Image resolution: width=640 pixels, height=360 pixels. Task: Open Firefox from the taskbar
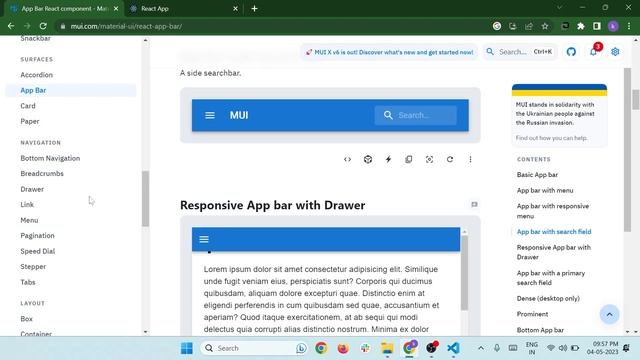(343, 348)
